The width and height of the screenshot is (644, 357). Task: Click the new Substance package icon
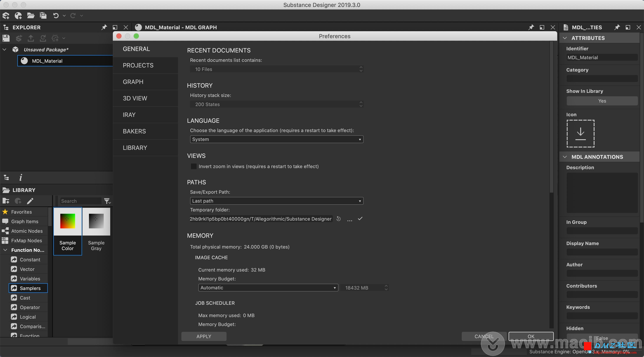point(6,16)
